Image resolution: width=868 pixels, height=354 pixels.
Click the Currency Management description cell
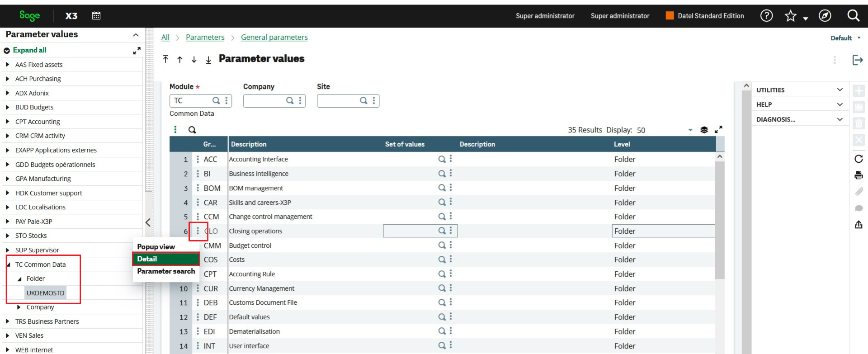[261, 288]
